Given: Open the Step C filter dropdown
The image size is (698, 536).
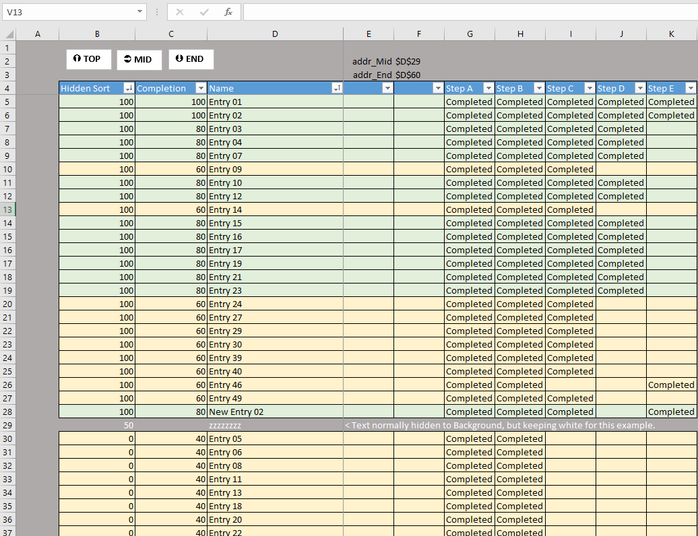Looking at the screenshot, I should (x=589, y=88).
